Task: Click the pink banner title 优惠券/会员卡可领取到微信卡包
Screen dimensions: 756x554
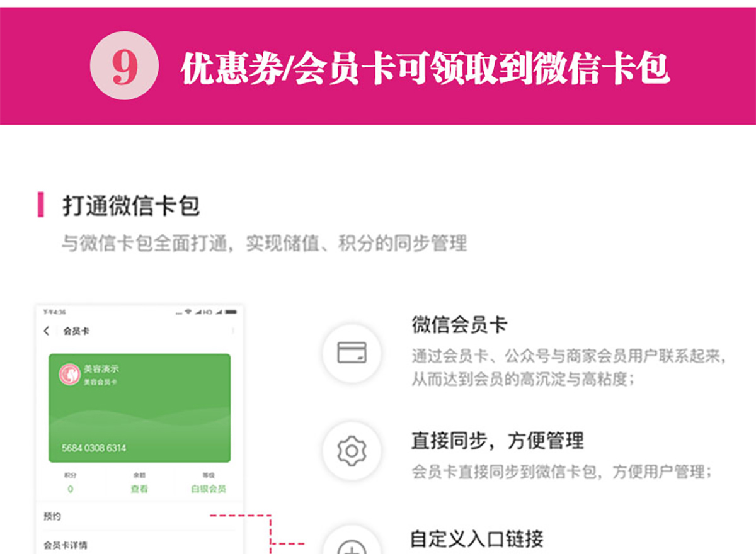Action: pyautogui.click(x=425, y=67)
